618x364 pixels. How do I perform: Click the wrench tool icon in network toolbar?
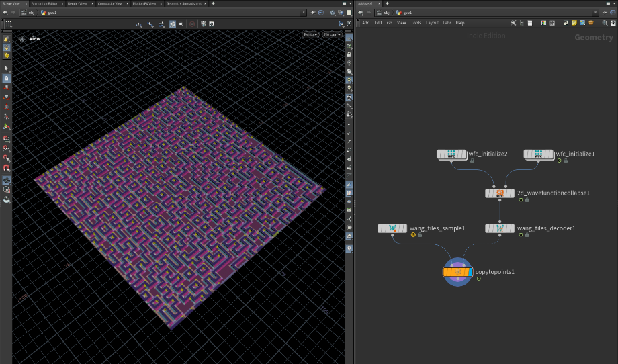click(x=514, y=23)
